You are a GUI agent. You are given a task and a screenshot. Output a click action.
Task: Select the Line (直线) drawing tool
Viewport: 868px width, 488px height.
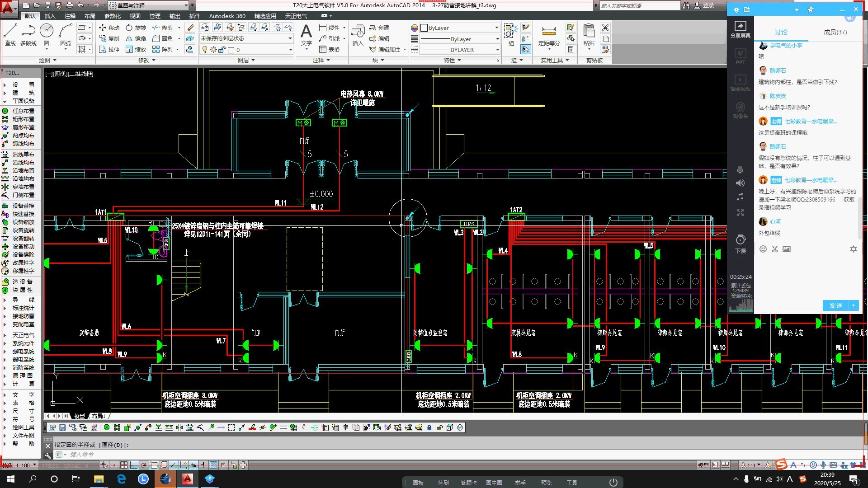tap(10, 34)
